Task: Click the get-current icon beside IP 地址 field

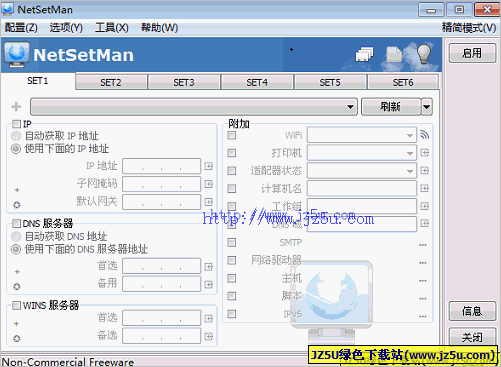Action: (209, 166)
